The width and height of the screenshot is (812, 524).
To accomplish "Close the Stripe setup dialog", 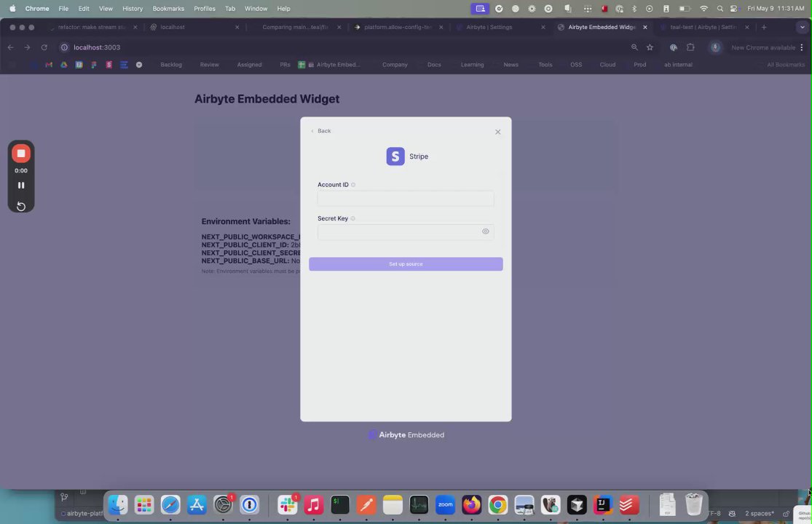I will [497, 132].
